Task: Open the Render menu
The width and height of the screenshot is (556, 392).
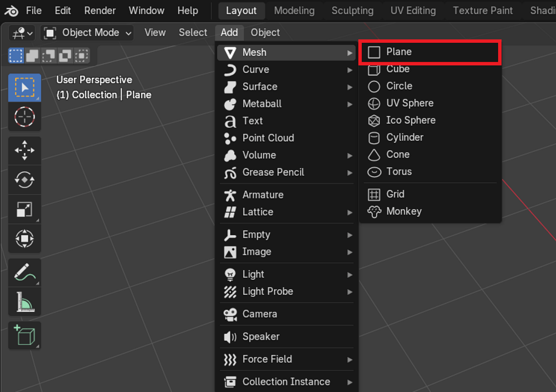Action: pyautogui.click(x=100, y=11)
